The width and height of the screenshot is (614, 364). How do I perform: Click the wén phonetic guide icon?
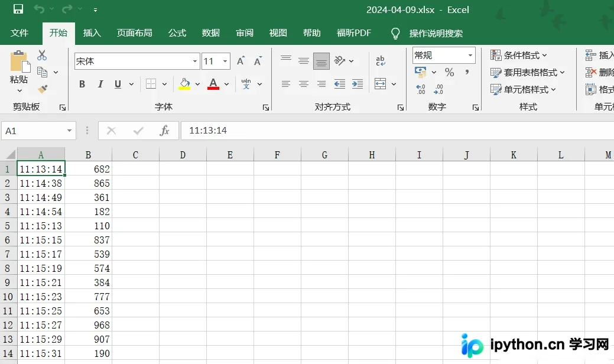coord(246,84)
